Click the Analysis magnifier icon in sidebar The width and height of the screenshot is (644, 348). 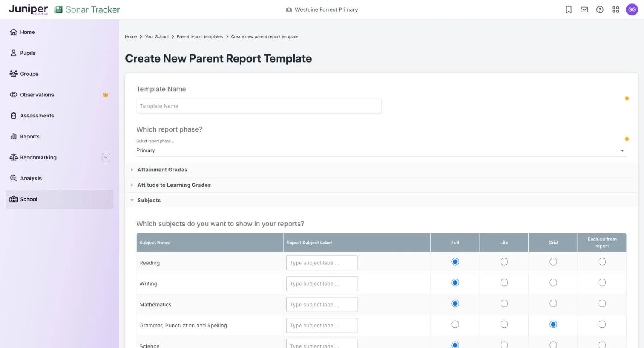(13, 178)
